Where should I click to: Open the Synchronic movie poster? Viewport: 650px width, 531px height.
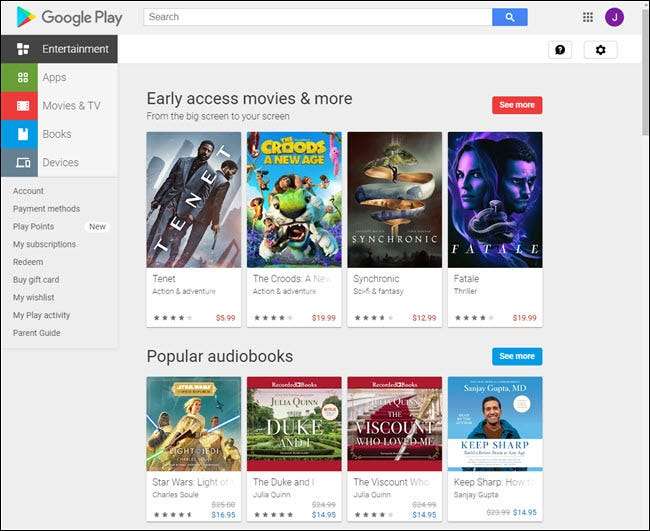395,200
